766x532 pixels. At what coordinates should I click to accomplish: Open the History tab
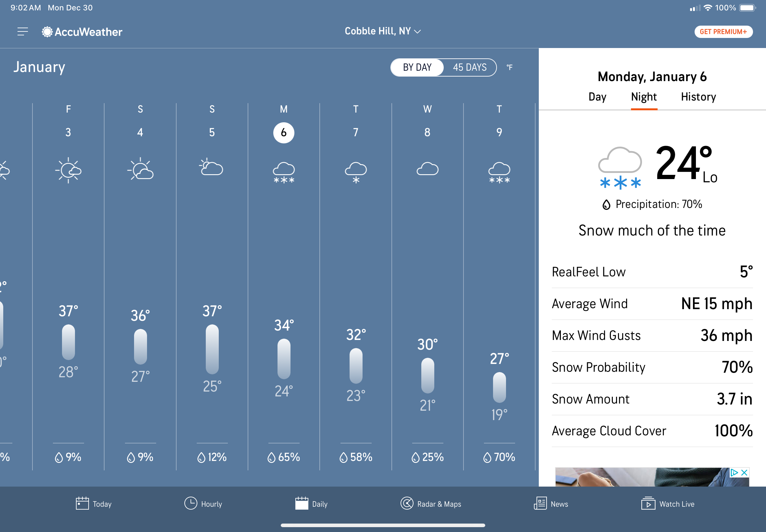[x=698, y=97]
